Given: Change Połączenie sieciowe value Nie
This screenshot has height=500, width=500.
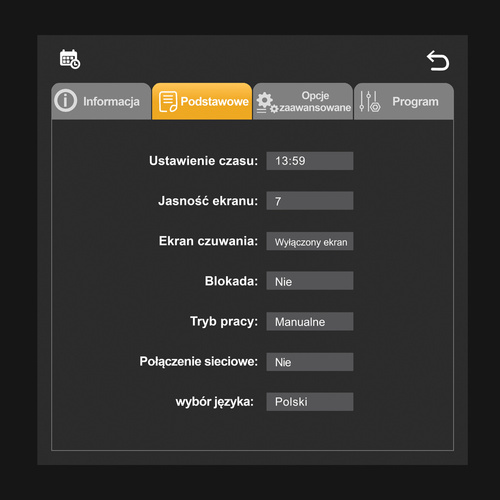Looking at the screenshot, I should pos(310,362).
